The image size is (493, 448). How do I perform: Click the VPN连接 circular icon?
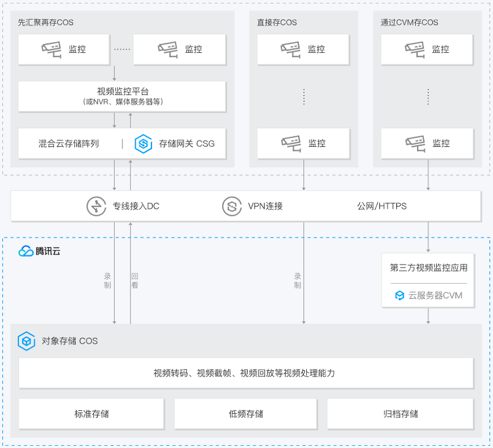click(x=232, y=207)
